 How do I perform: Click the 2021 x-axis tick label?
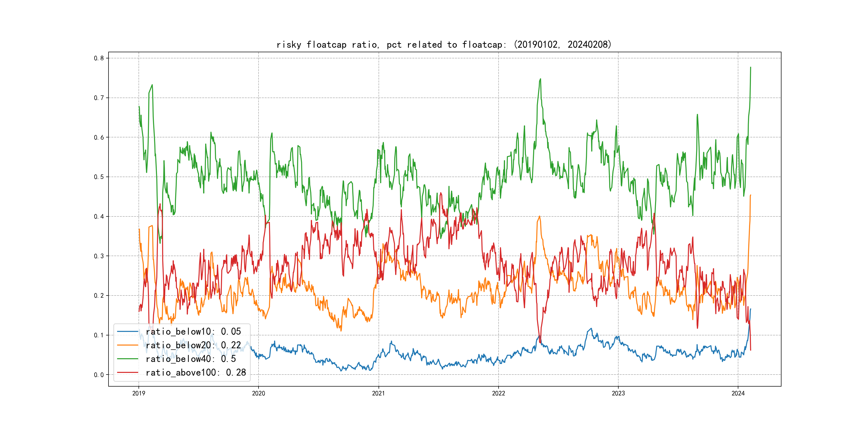click(x=378, y=393)
